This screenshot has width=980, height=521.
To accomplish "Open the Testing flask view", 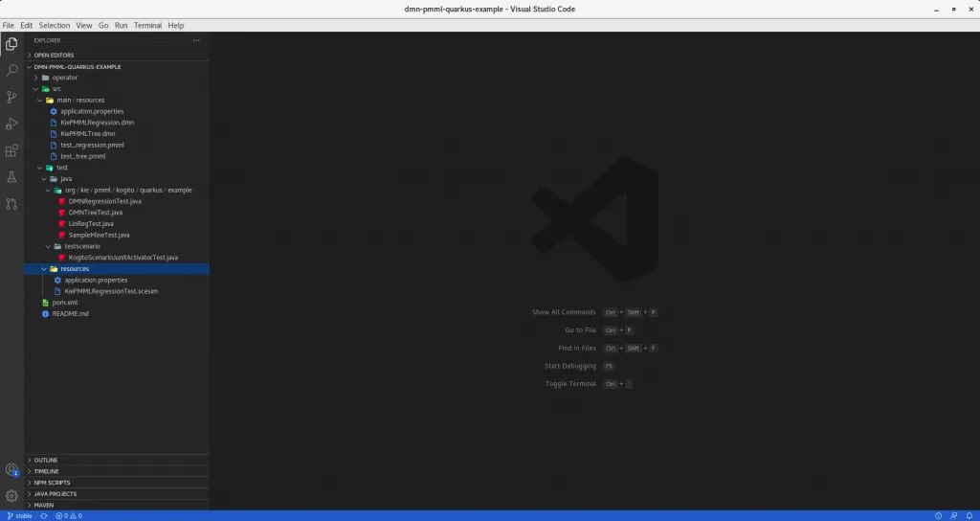I will (11, 177).
